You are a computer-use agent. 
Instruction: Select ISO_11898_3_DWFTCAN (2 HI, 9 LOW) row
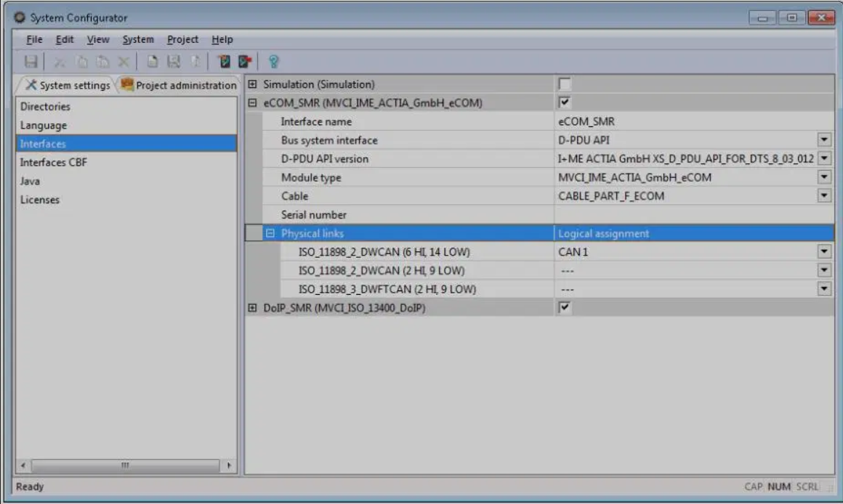pyautogui.click(x=387, y=289)
